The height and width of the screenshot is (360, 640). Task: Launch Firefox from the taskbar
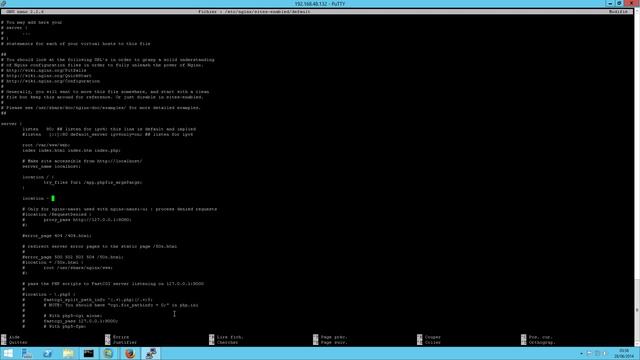tap(130, 353)
